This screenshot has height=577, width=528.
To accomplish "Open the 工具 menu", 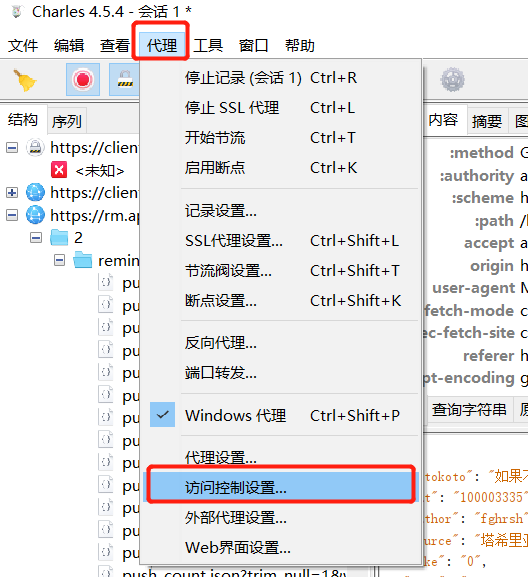I will click(208, 46).
